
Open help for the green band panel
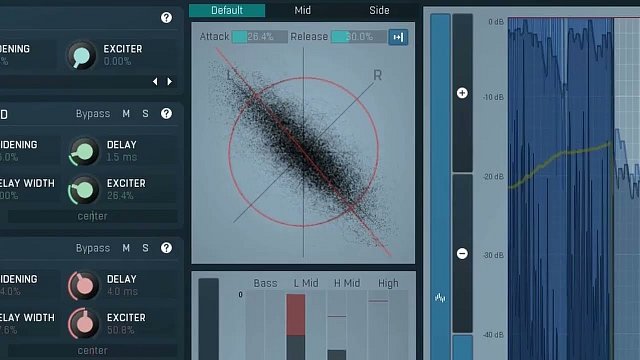166,113
